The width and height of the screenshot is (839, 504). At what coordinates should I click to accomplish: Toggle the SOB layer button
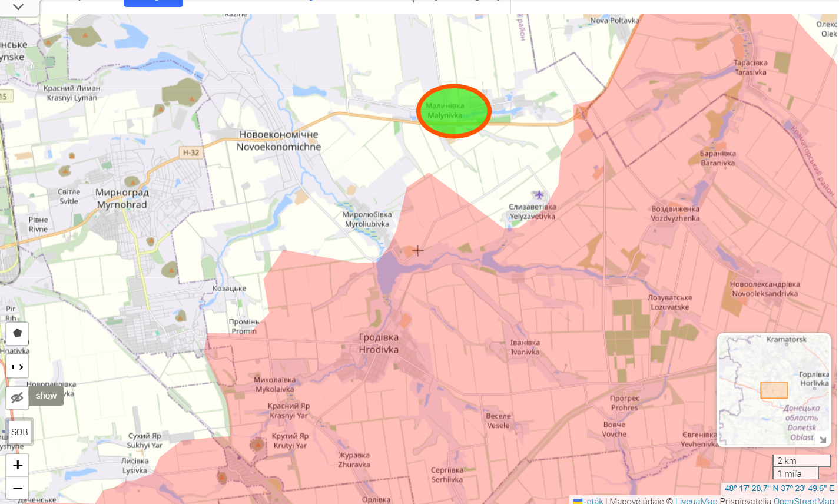[x=19, y=432]
